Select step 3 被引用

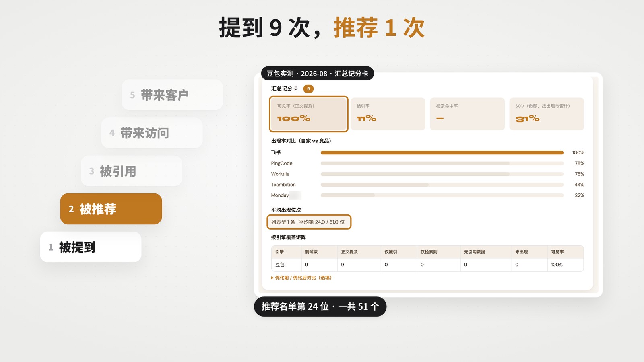[132, 171]
